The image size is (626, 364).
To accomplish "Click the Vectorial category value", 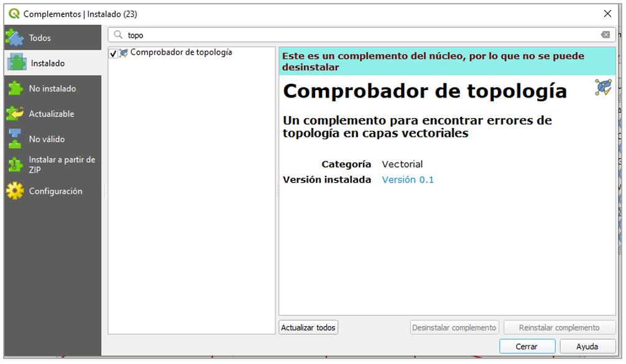I will pos(402,164).
